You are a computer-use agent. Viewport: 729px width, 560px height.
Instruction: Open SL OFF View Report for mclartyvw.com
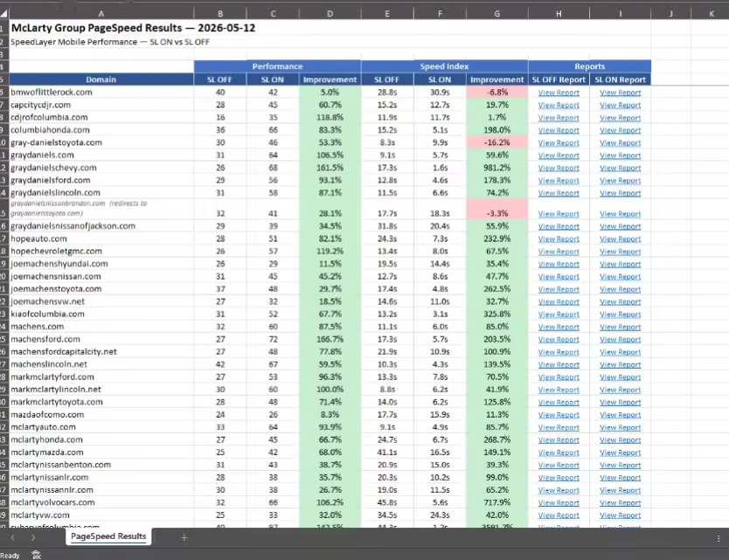coord(559,515)
